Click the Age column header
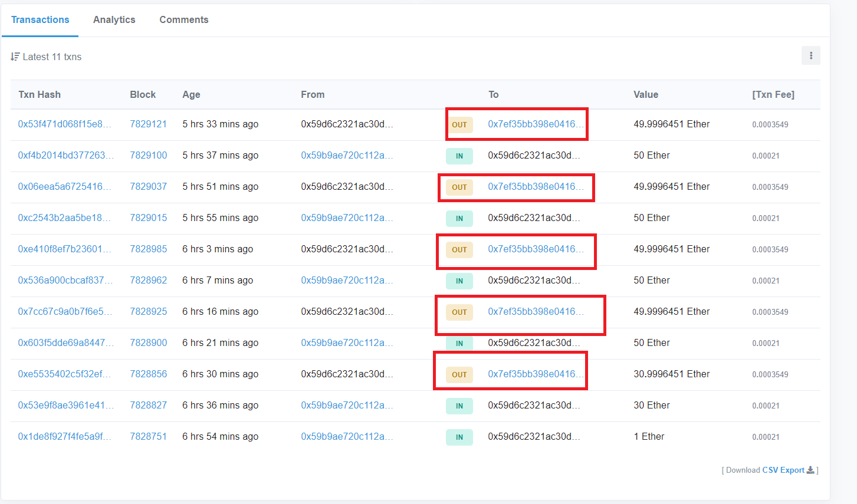The height and width of the screenshot is (504, 857). (x=191, y=94)
